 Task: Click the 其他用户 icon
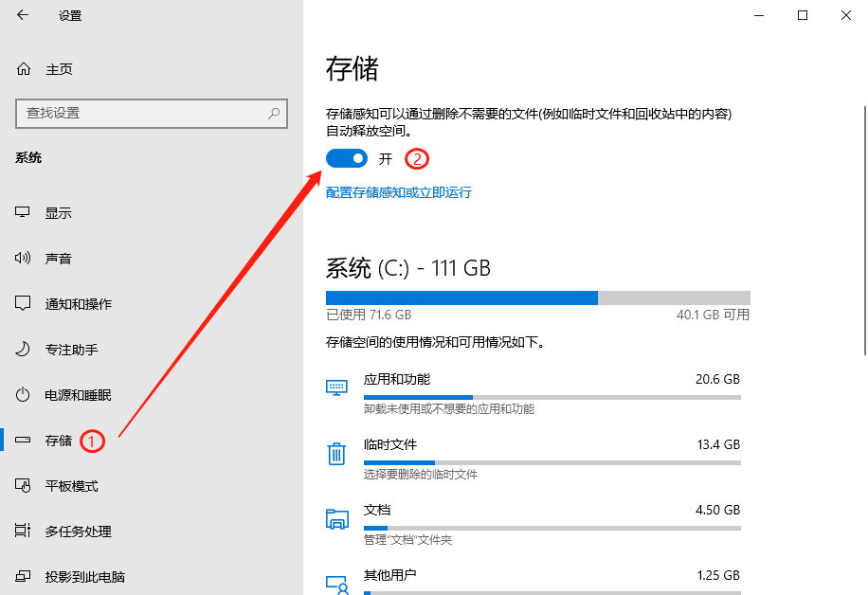click(x=337, y=585)
